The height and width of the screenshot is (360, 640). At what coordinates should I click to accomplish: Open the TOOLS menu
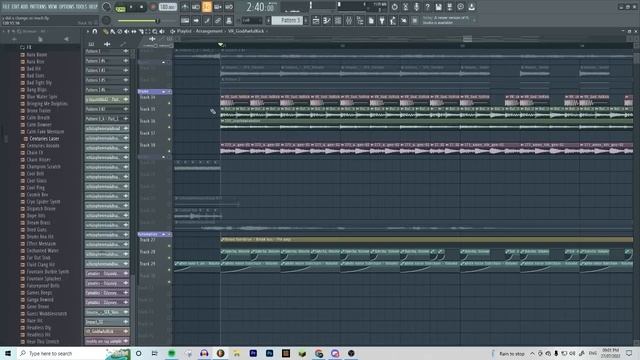pos(81,7)
